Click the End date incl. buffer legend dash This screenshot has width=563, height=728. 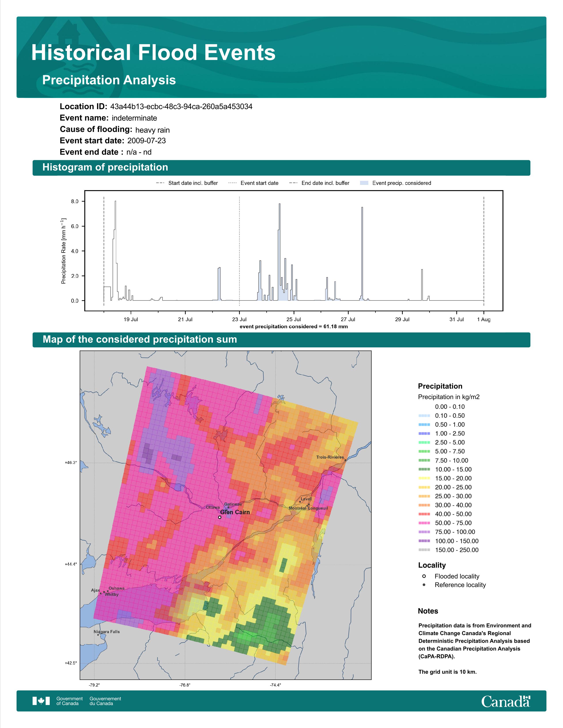pyautogui.click(x=293, y=183)
